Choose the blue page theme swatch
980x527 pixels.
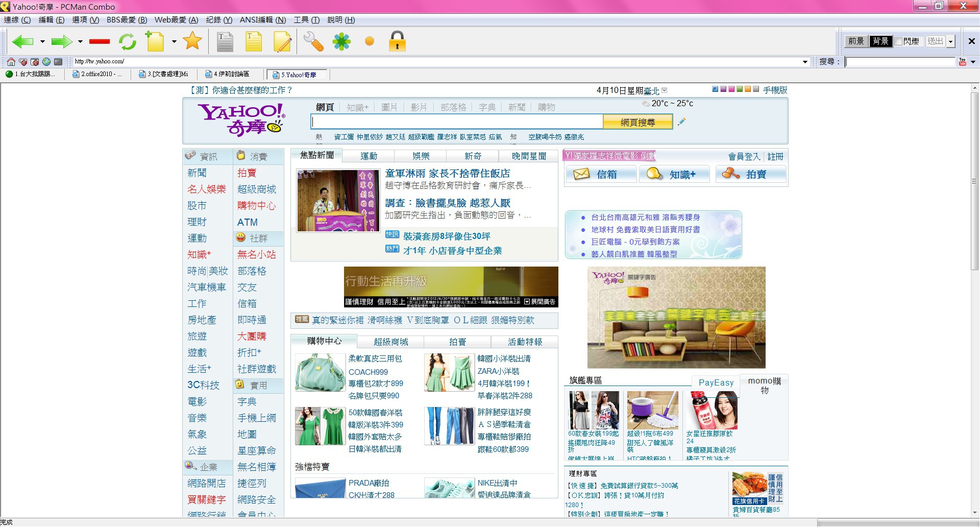coord(715,89)
